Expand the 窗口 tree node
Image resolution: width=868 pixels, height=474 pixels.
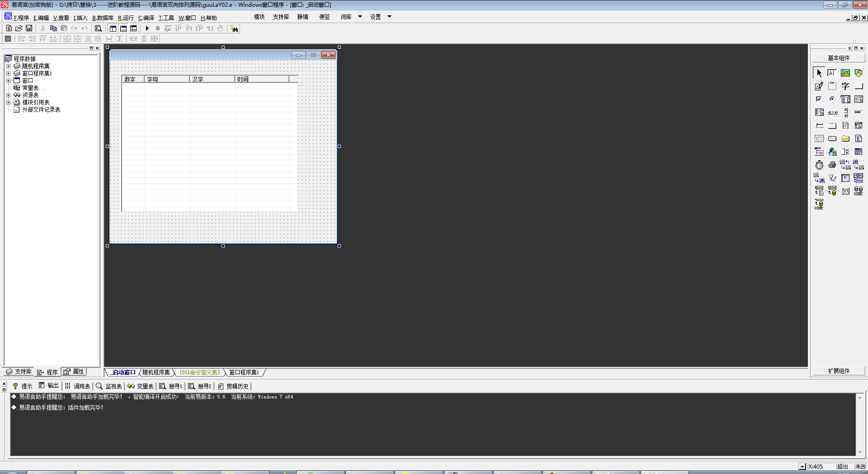tap(8, 81)
